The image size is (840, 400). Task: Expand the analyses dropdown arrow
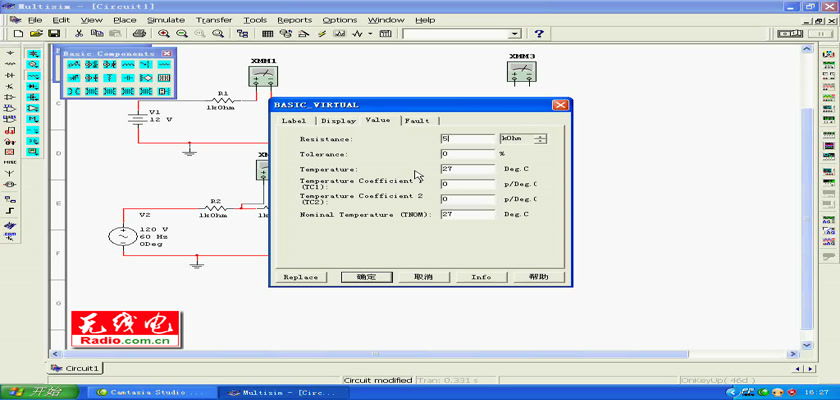[370, 33]
